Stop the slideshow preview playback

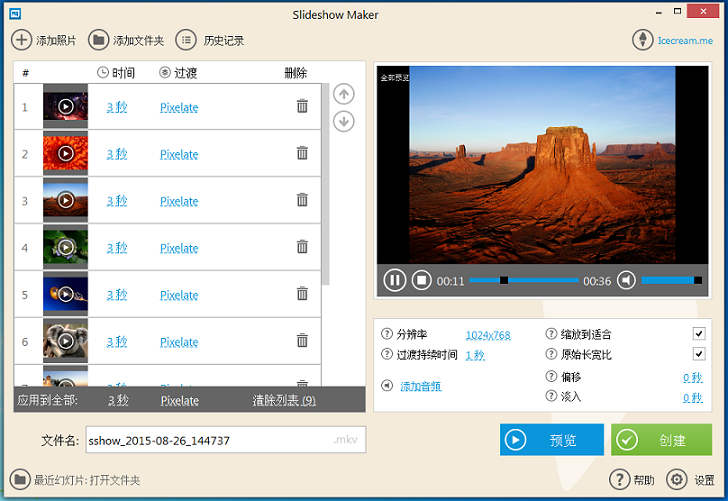point(421,281)
